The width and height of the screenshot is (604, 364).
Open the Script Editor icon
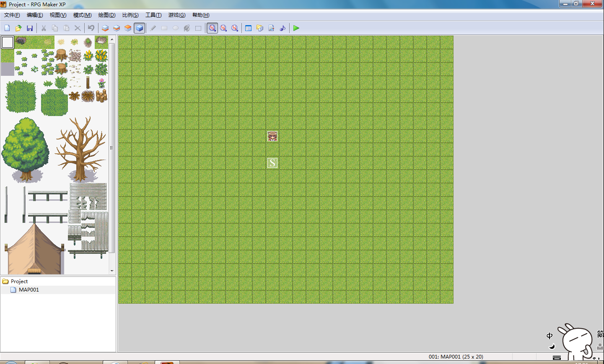[x=271, y=28]
